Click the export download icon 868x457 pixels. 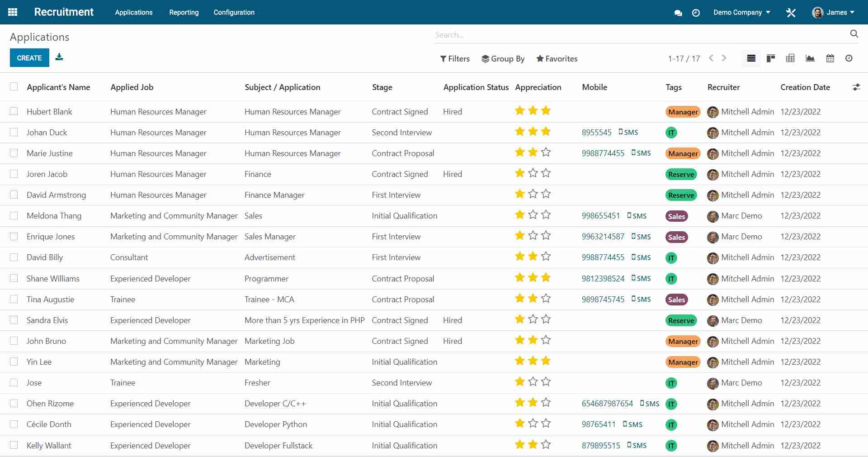tap(59, 57)
